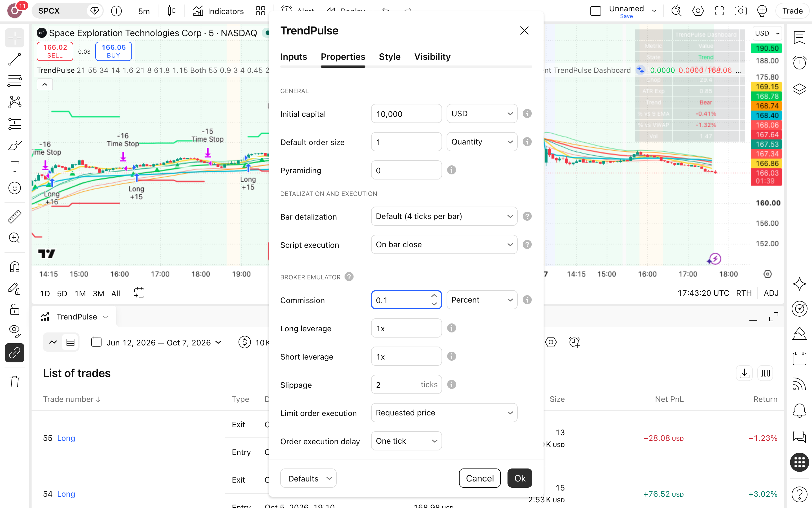Confirm settings with the Ok button

click(520, 478)
